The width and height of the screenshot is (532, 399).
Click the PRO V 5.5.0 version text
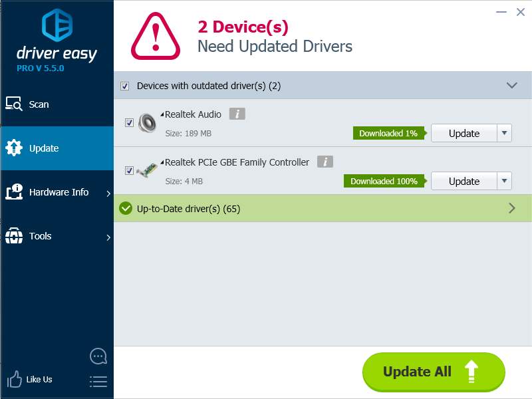click(x=41, y=68)
